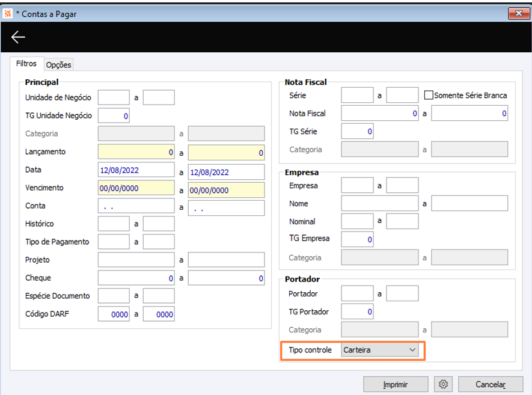This screenshot has width=532, height=395.
Task: Focus the first Histórico field
Action: (114, 224)
